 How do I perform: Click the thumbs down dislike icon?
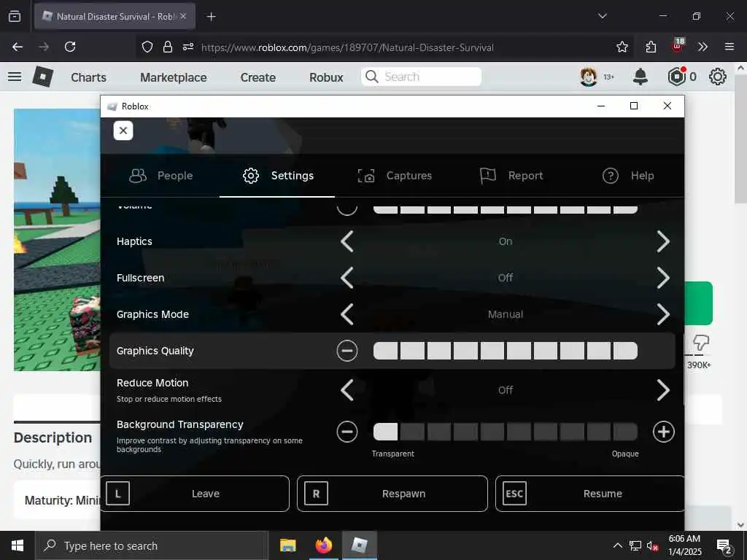701,342
